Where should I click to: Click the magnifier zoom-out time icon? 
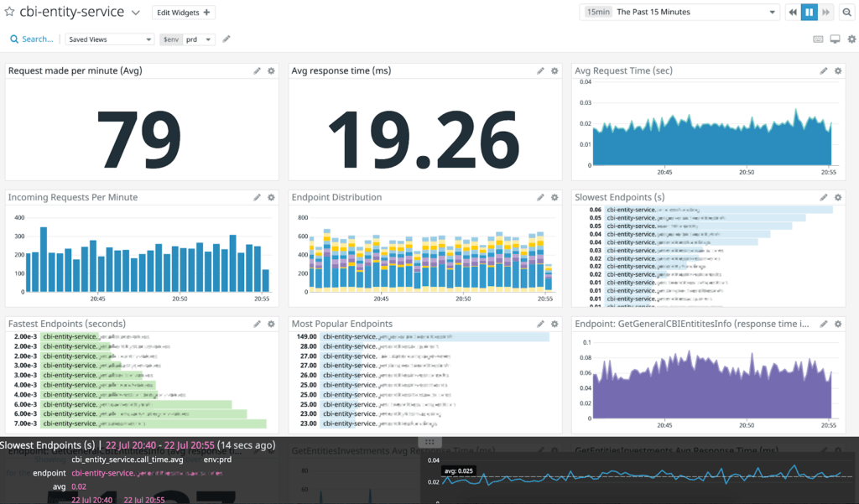click(847, 13)
